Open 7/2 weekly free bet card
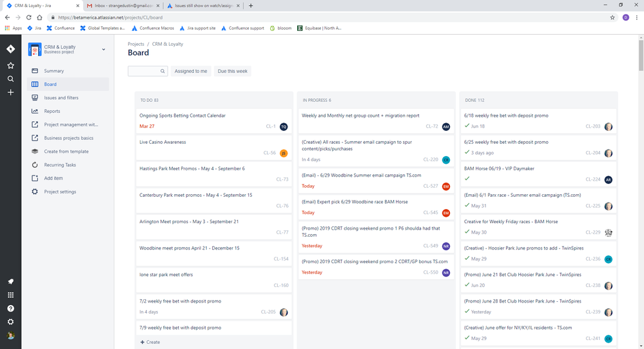644x349 pixels. tap(213, 306)
